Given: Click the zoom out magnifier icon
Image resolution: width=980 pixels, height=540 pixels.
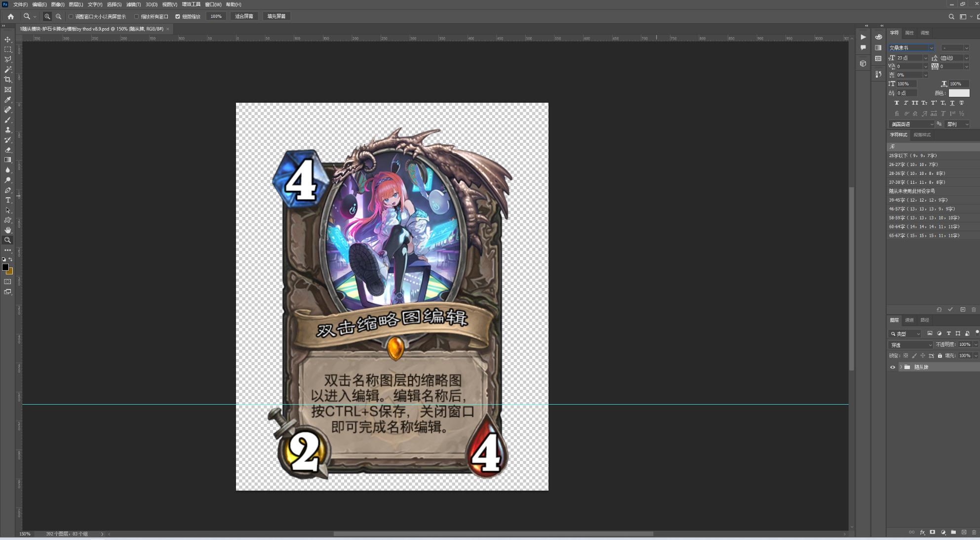Looking at the screenshot, I should (59, 16).
